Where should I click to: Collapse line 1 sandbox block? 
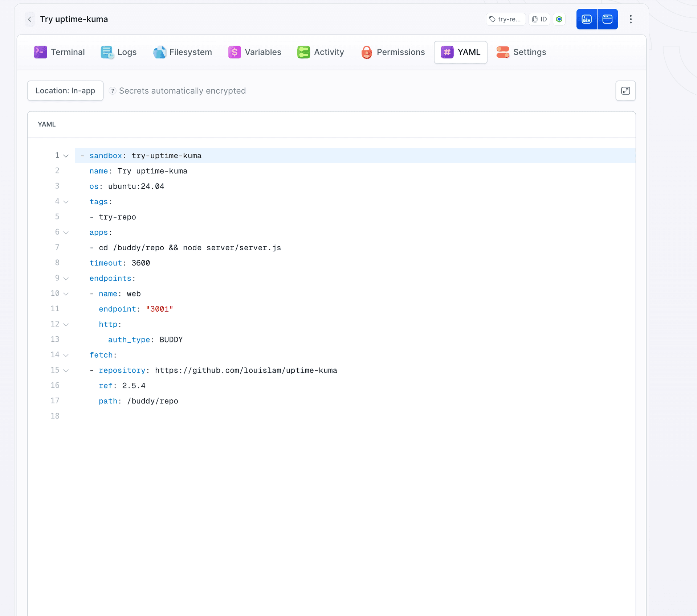[x=66, y=156]
